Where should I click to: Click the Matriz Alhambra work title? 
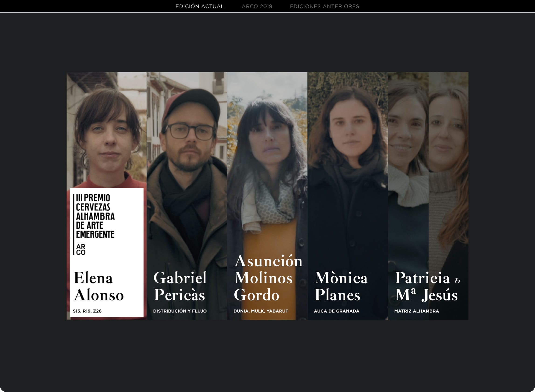(x=417, y=311)
